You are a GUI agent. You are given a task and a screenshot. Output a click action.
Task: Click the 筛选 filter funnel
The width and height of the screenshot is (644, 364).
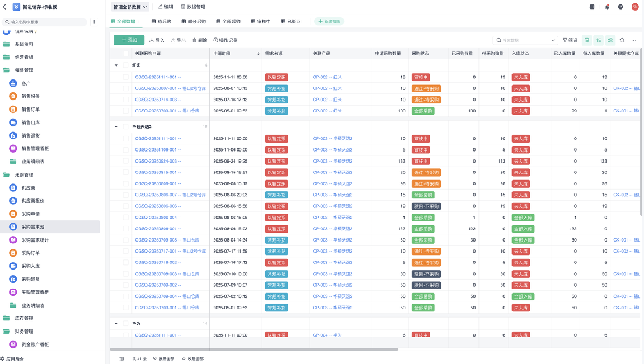[570, 40]
